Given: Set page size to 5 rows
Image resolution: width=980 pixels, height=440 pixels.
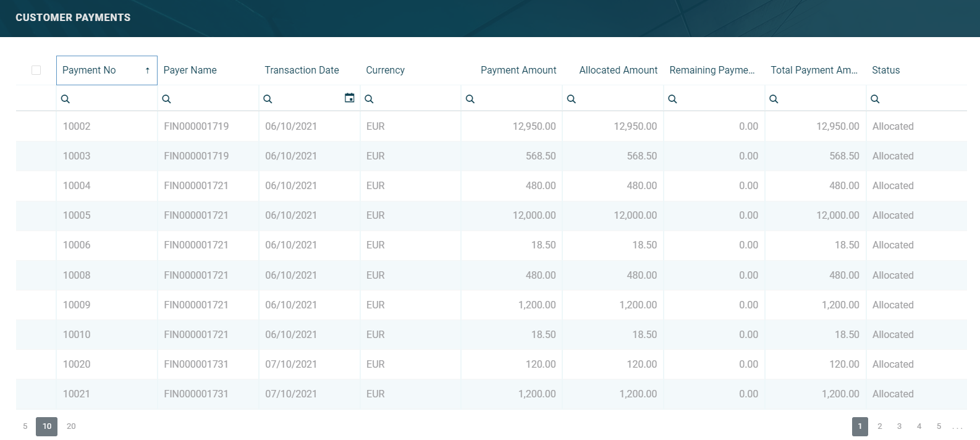Looking at the screenshot, I should (x=25, y=426).
